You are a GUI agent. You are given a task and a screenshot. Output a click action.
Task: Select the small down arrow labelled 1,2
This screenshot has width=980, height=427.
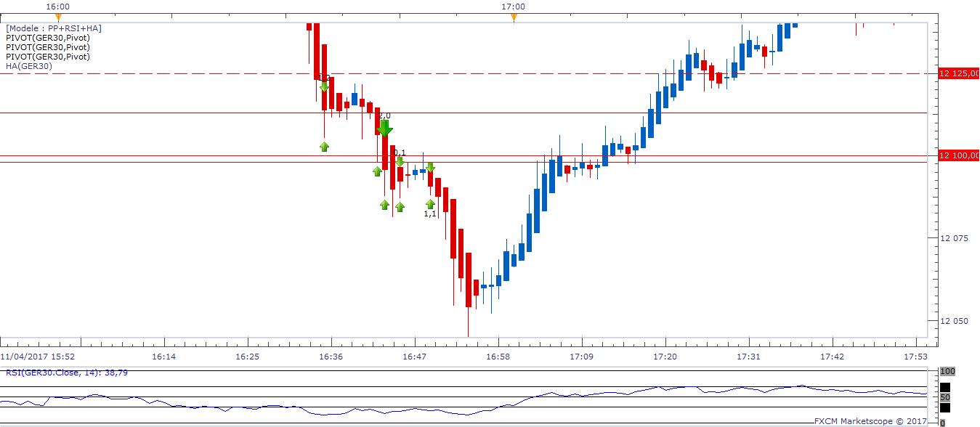(x=324, y=86)
